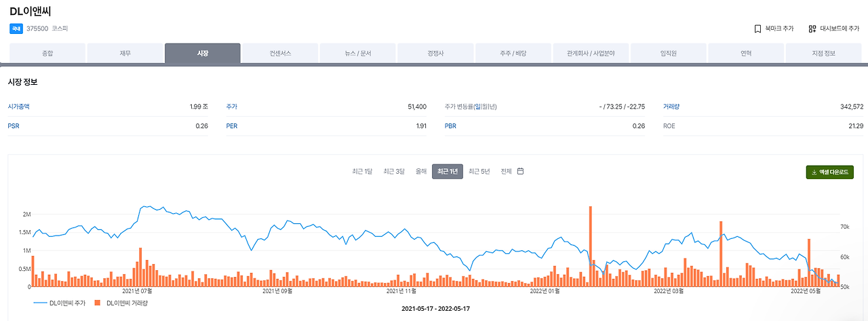This screenshot has height=321, width=868.
Task: Click the 1.91 PER value
Action: click(x=421, y=126)
